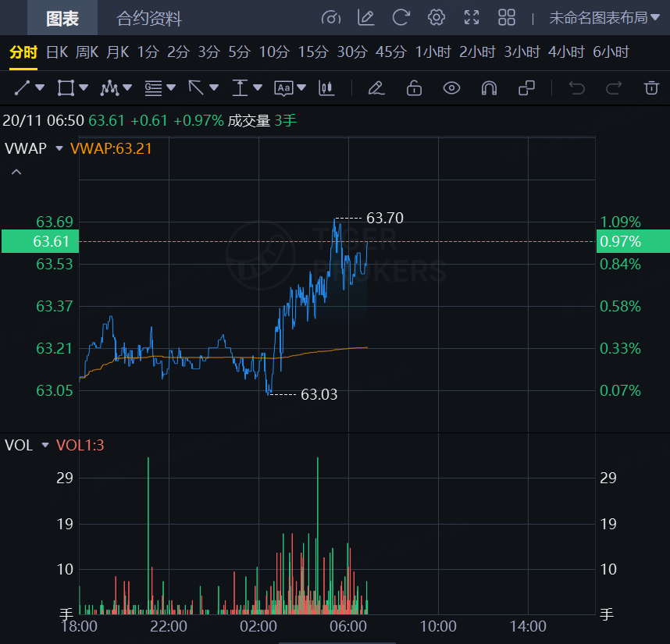Click the 63.70 high price label

[385, 218]
